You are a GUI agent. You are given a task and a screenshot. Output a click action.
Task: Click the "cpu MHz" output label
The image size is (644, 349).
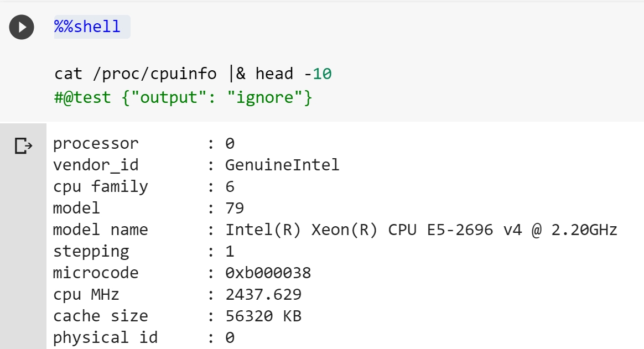pyautogui.click(x=86, y=295)
